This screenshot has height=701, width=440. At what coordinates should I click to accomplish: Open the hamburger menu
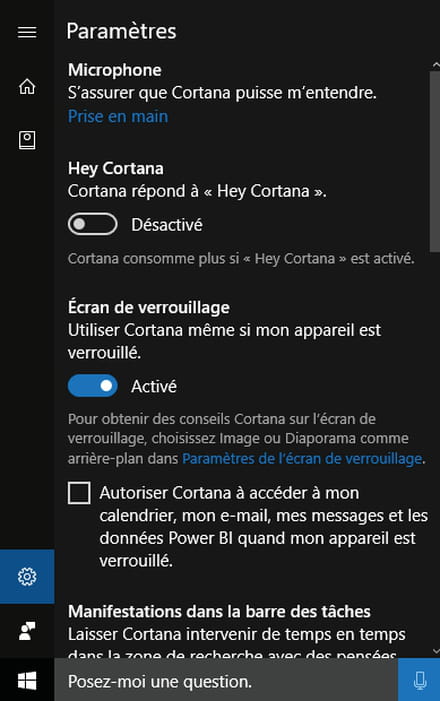tap(27, 33)
